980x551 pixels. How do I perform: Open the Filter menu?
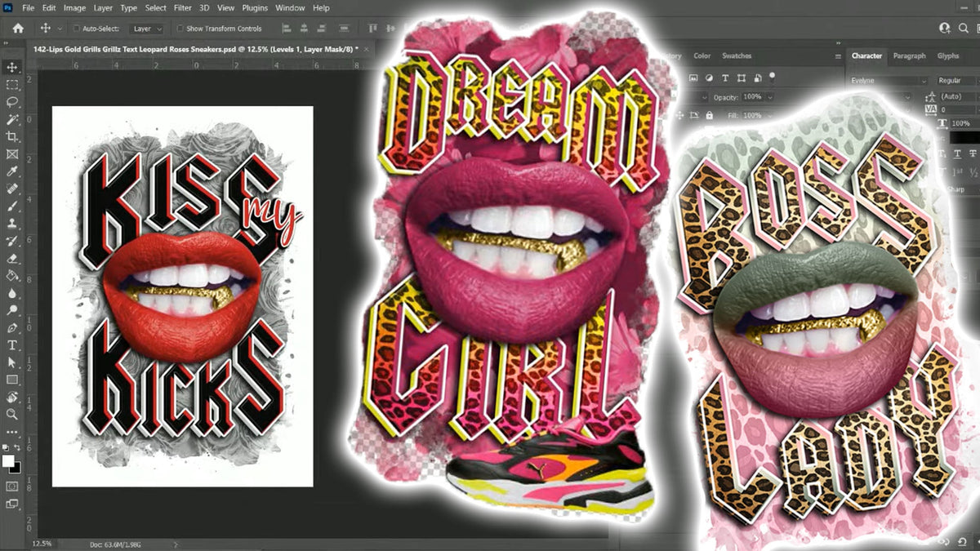pyautogui.click(x=183, y=7)
